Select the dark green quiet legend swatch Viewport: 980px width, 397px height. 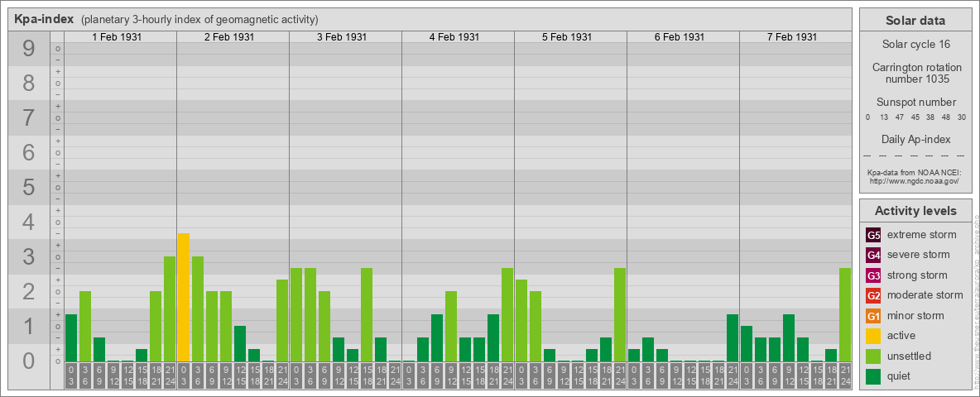tap(873, 375)
